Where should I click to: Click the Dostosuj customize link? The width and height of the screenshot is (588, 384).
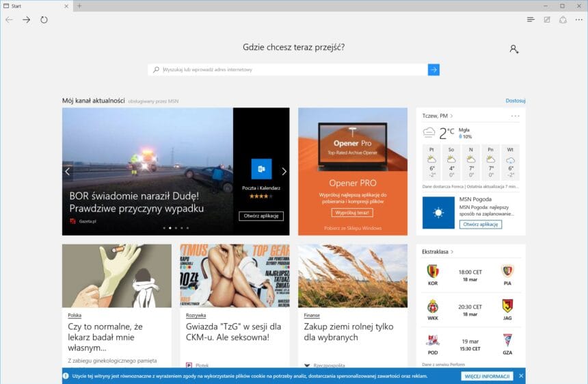pos(515,101)
